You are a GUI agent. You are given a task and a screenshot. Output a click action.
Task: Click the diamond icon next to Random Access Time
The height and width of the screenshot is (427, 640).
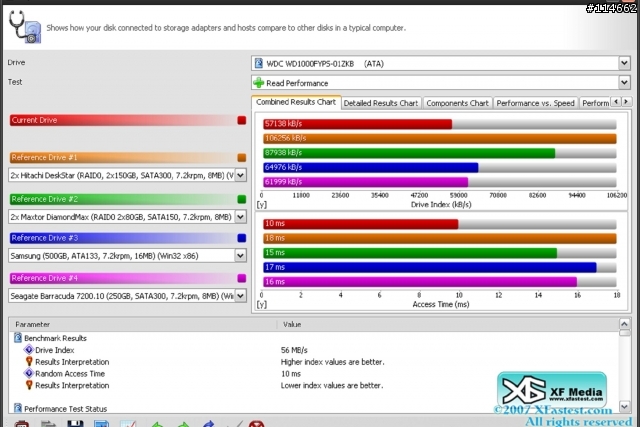(x=29, y=373)
